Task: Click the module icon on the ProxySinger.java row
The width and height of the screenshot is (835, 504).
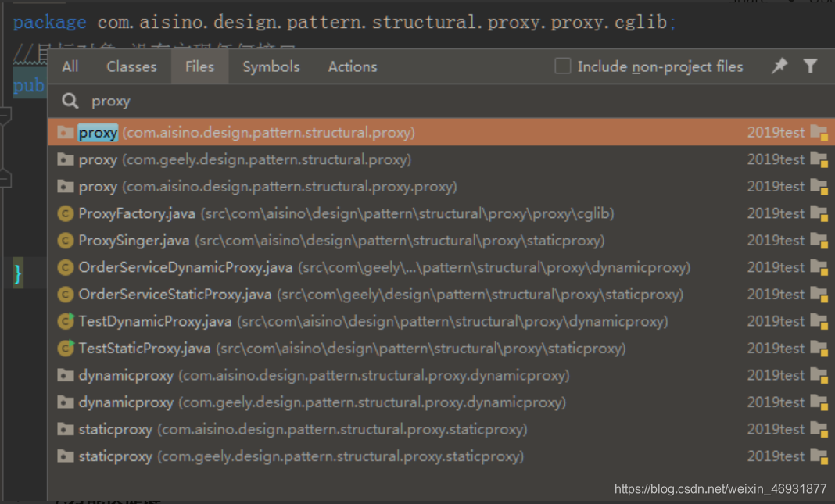Action: click(819, 241)
